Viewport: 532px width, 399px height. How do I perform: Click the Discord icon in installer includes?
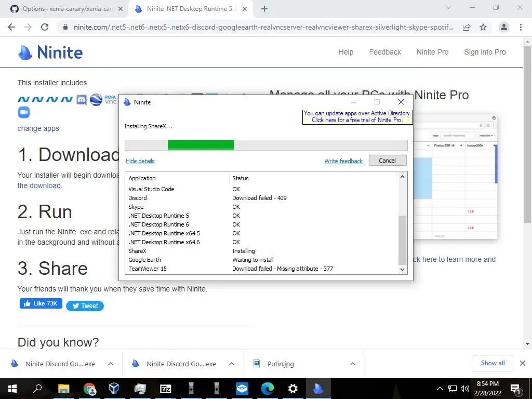tap(82, 100)
